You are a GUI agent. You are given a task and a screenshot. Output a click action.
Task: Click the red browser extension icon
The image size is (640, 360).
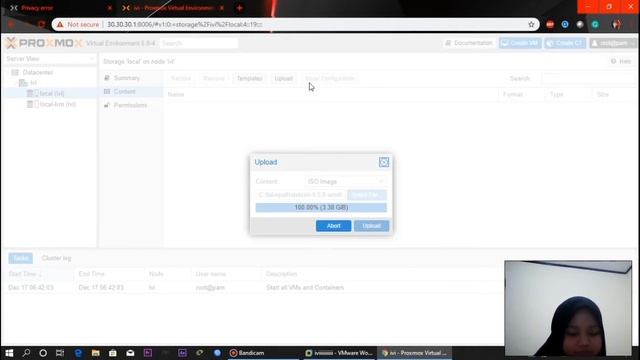550,24
